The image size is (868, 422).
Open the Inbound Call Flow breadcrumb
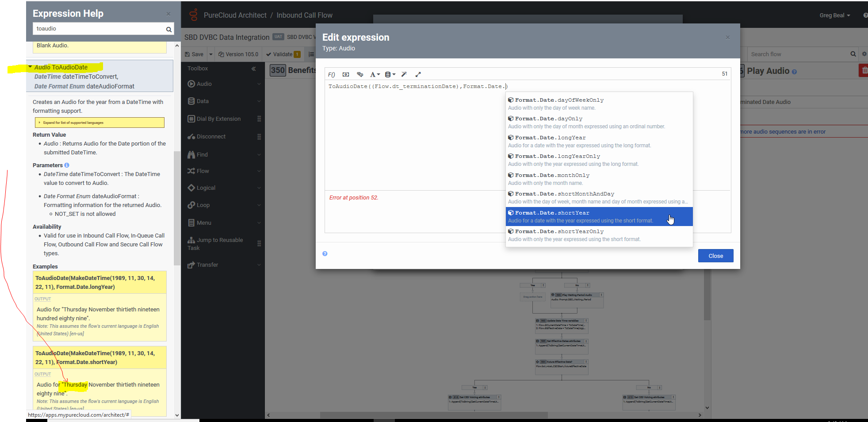pyautogui.click(x=304, y=15)
